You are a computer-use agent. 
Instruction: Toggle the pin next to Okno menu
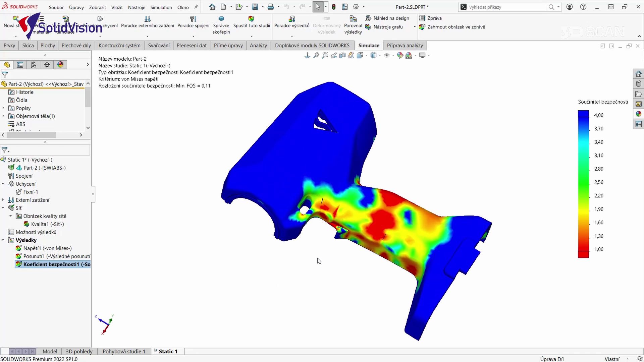pos(196,7)
